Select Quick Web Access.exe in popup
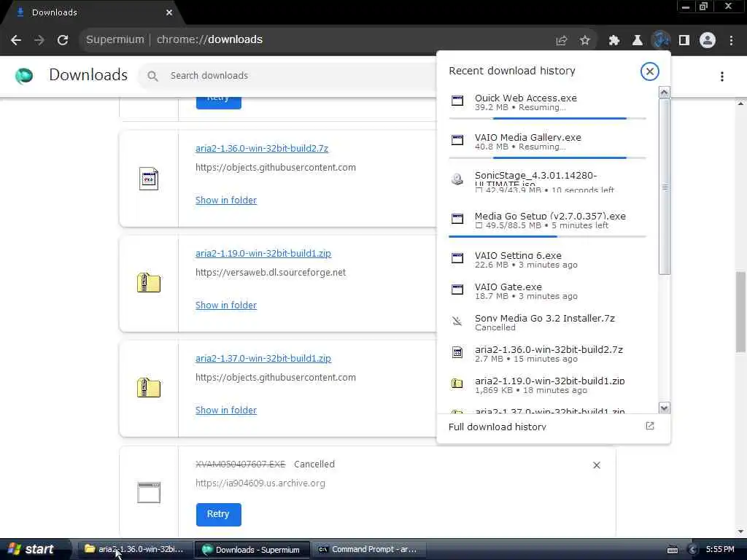This screenshot has height=560, width=747. [547, 104]
